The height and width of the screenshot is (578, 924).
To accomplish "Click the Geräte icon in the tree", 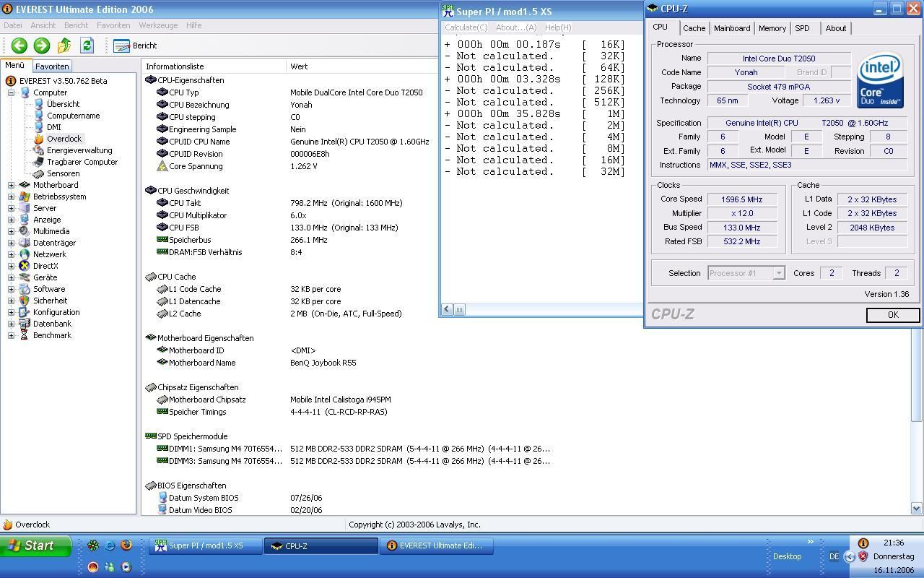I will [25, 277].
